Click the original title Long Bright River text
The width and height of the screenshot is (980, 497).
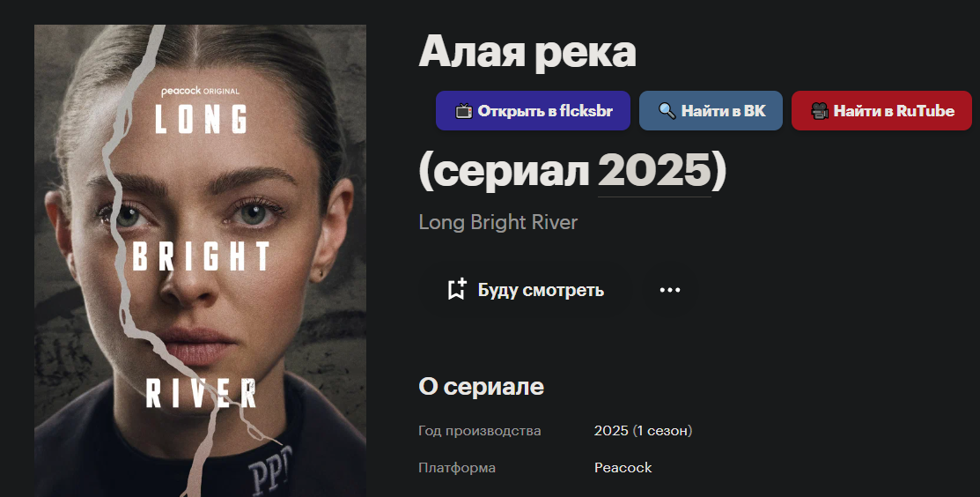(498, 223)
